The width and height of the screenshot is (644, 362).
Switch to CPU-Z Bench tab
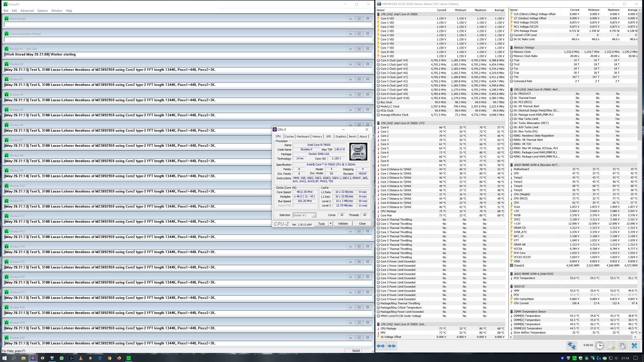[x=352, y=136]
